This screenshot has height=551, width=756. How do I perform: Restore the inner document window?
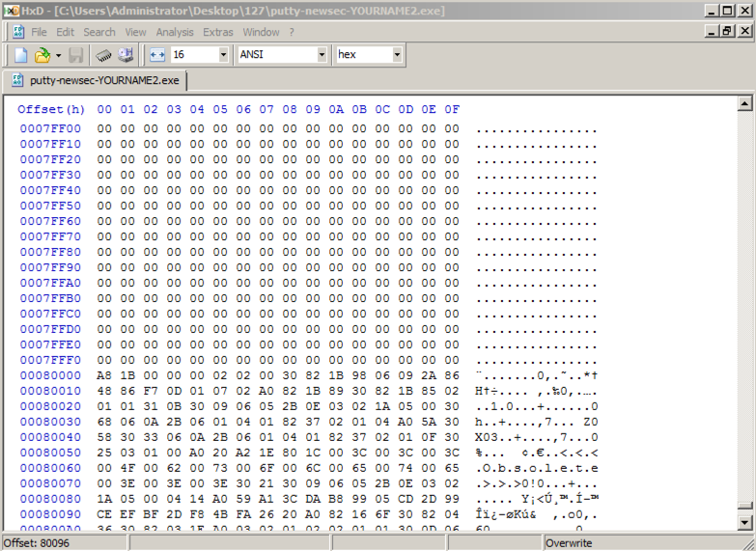pos(728,31)
